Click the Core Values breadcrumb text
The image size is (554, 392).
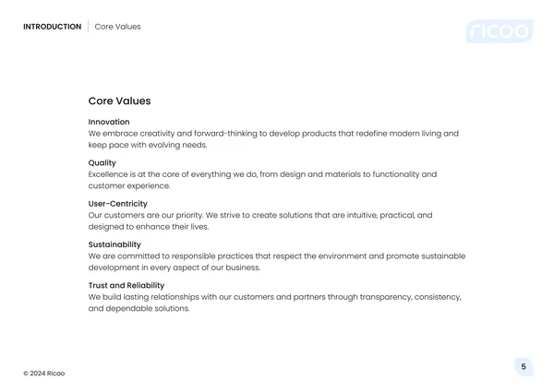point(117,27)
